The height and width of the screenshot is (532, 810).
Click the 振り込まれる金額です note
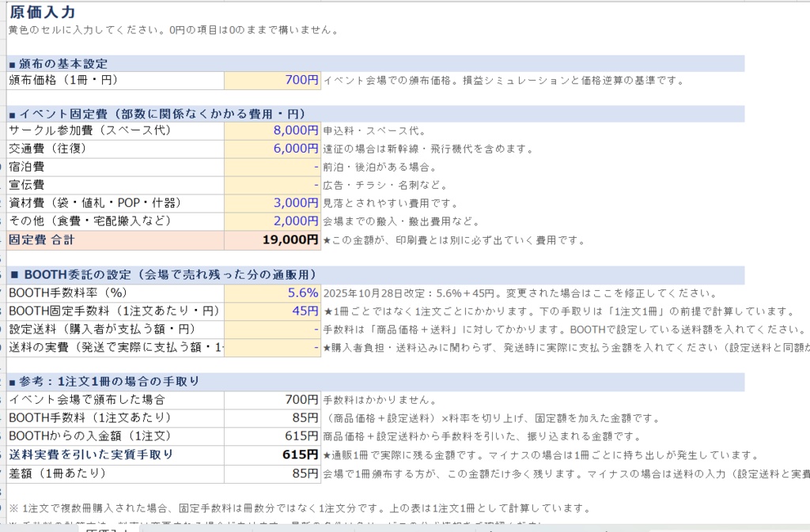coord(482,436)
